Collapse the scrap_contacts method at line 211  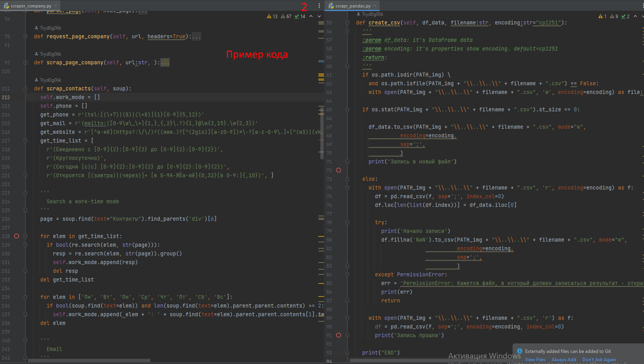[x=25, y=89]
